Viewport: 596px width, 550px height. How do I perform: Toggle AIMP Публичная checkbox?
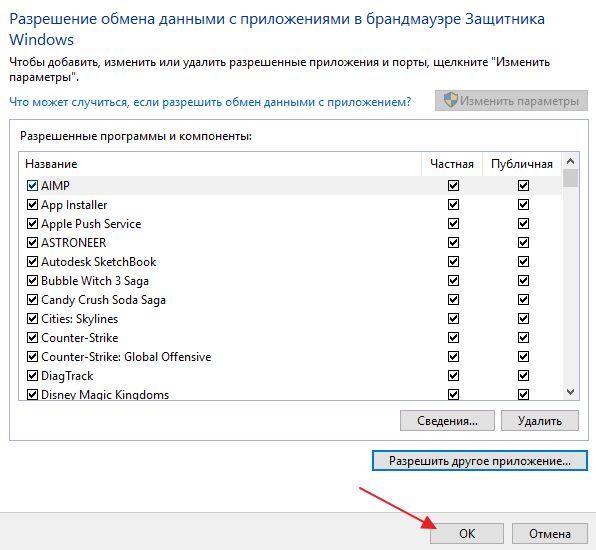pyautogui.click(x=523, y=185)
